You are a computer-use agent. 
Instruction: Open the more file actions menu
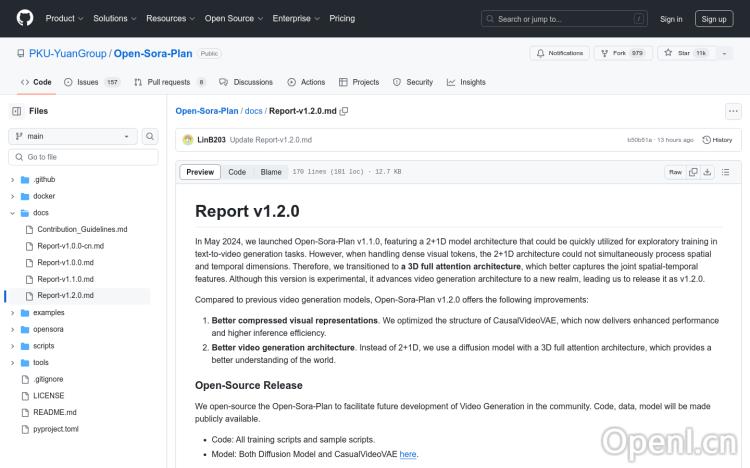[x=733, y=112]
